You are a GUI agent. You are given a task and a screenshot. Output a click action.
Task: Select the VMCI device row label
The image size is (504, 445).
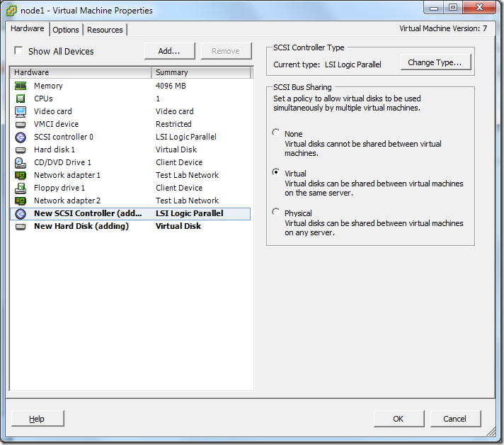[56, 124]
